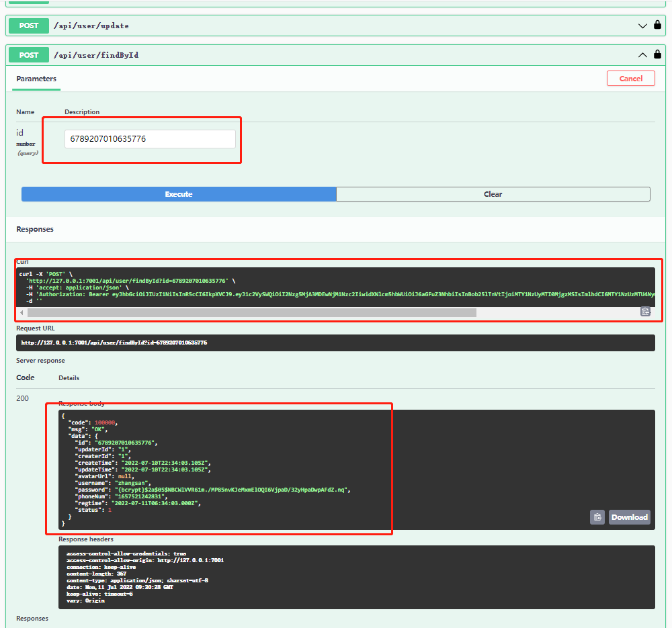The image size is (672, 628).
Task: Click the date response header line
Action: click(x=120, y=587)
